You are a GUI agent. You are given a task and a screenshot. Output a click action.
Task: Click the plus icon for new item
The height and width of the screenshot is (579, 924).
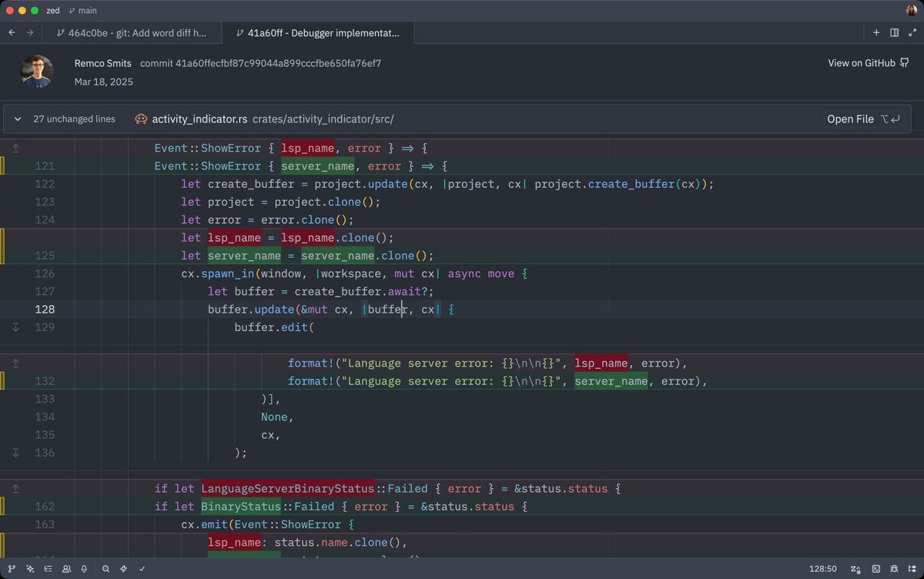[876, 32]
